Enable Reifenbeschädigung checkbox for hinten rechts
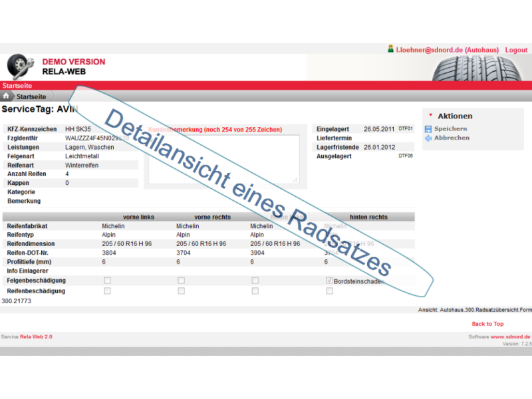Viewport: 532px width, 399px height. pyautogui.click(x=329, y=291)
